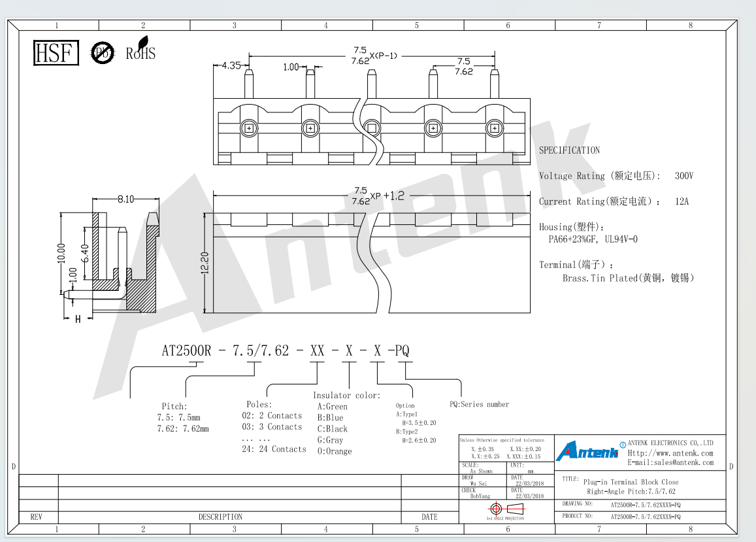This screenshot has width=756, height=542.
Task: Click the AT2500R part number prefix
Action: tap(186, 350)
